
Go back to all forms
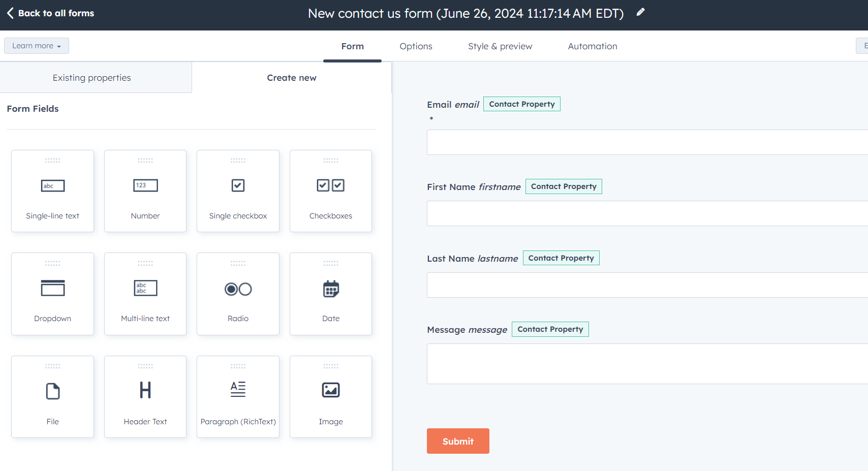(x=49, y=13)
